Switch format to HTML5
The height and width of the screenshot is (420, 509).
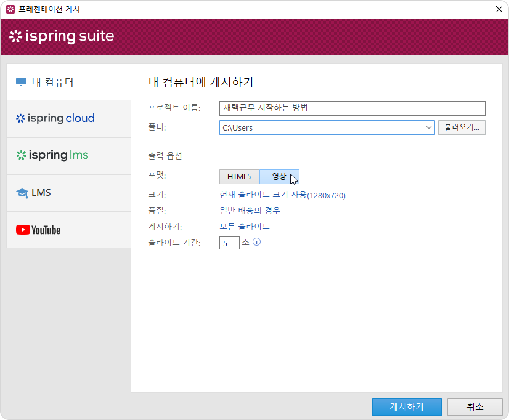[x=239, y=177]
